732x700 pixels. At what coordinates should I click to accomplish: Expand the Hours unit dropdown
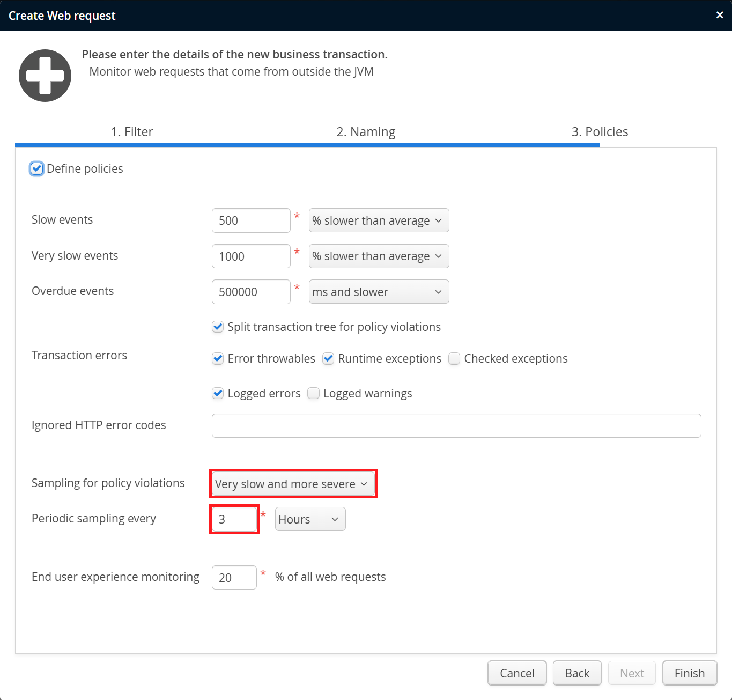310,519
